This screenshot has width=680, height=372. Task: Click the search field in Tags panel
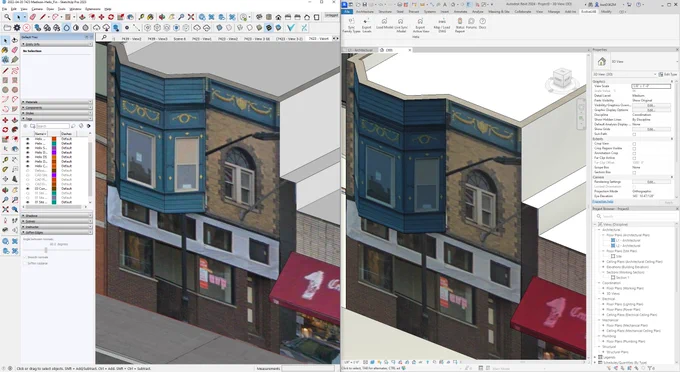[52, 126]
